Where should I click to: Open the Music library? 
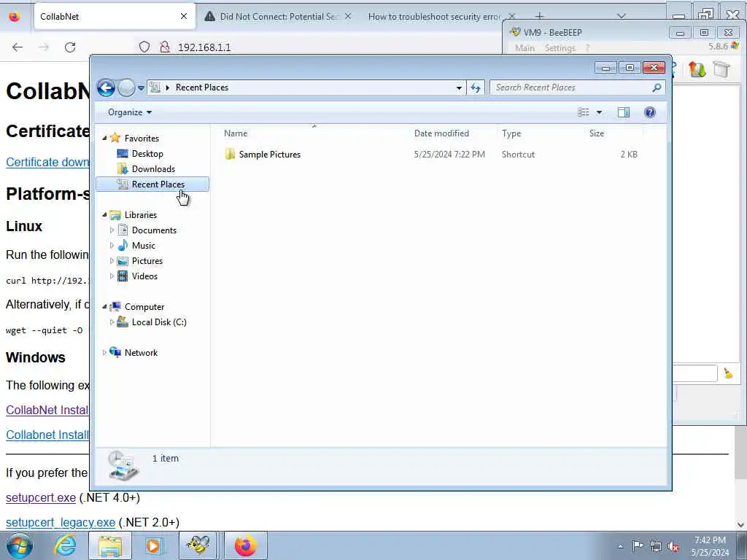click(144, 246)
